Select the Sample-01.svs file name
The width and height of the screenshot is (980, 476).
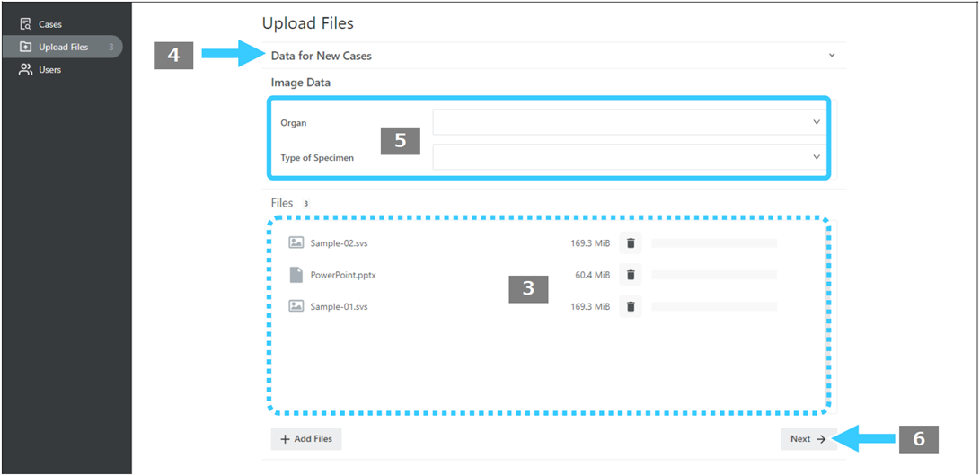pos(339,307)
